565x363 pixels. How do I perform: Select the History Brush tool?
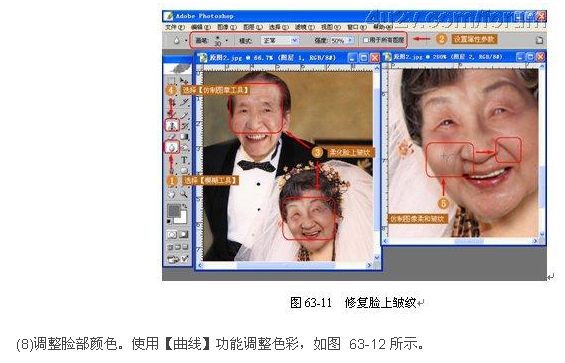(x=184, y=126)
